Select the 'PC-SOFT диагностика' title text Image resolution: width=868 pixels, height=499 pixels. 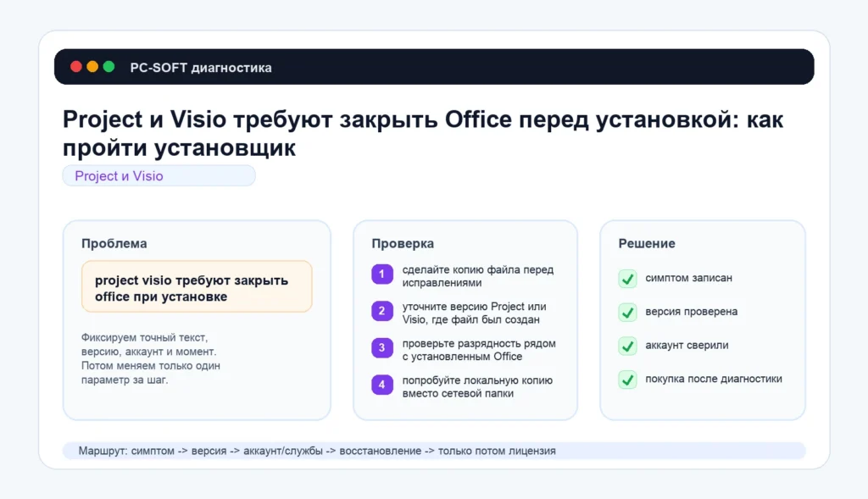[201, 68]
